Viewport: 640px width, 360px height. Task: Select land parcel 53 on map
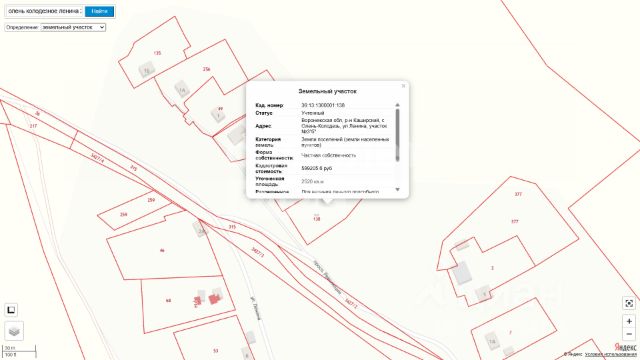tap(216, 350)
